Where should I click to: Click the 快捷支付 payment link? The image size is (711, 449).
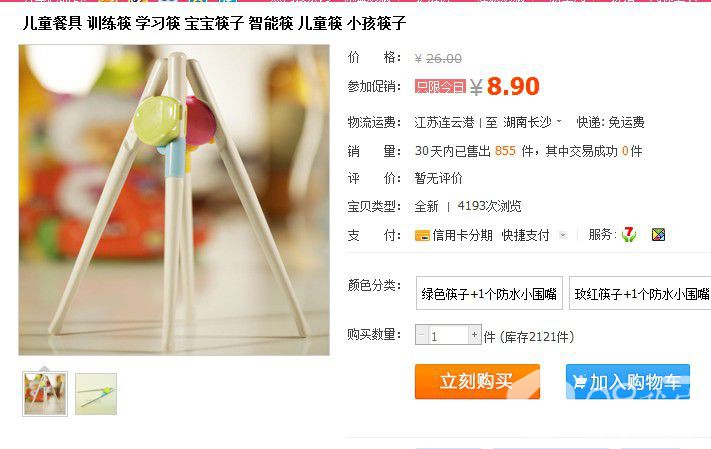(x=525, y=235)
